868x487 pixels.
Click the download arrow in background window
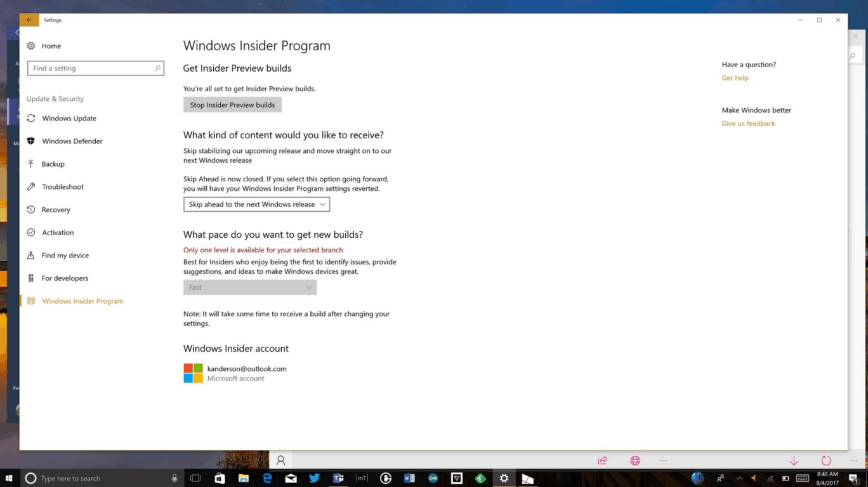[x=794, y=461]
